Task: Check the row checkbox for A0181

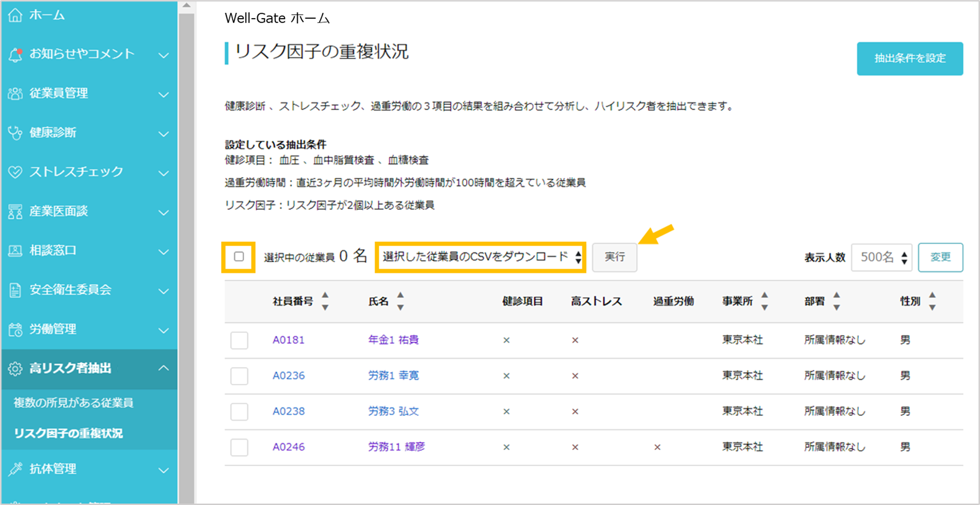Action: [x=239, y=340]
